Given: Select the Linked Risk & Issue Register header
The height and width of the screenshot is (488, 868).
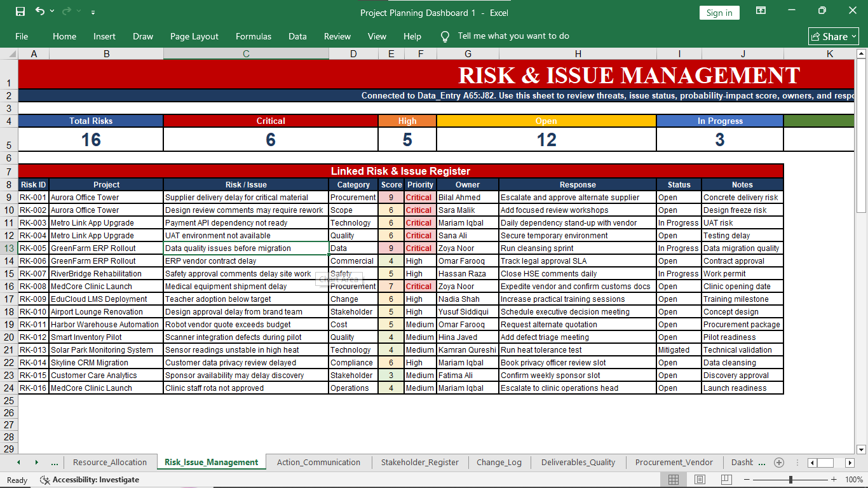Looking at the screenshot, I should pos(401,171).
